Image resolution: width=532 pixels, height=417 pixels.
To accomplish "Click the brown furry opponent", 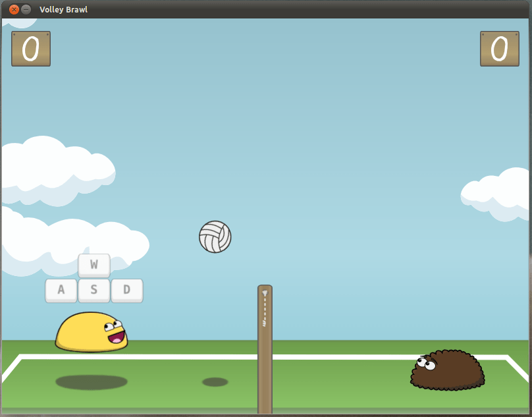I will (x=448, y=370).
